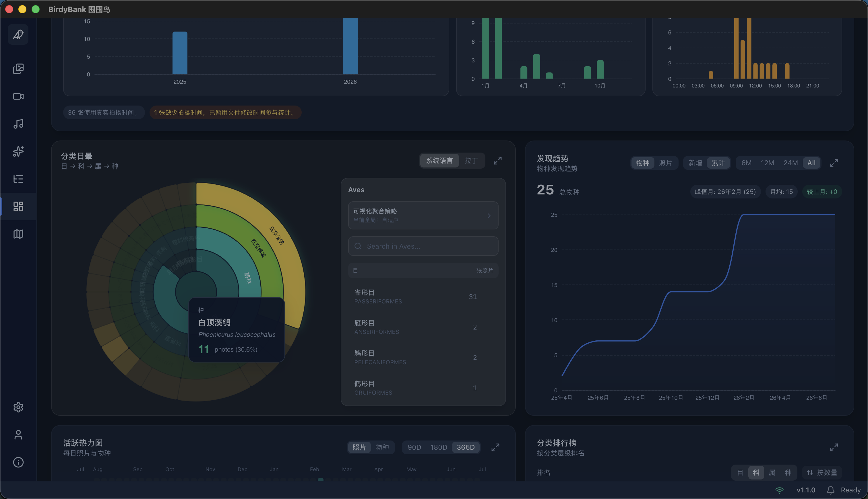The image size is (868, 499).
Task: Select the dashboard grid sidebar icon
Action: pos(18,206)
